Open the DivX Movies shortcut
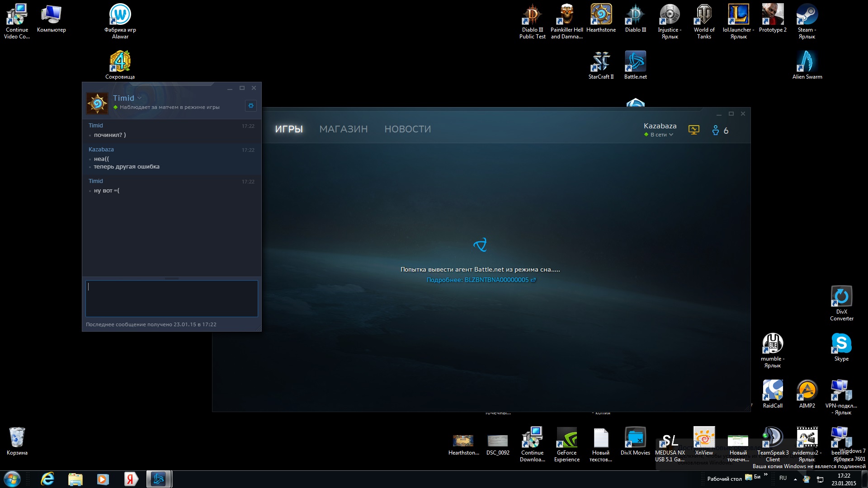 636,441
